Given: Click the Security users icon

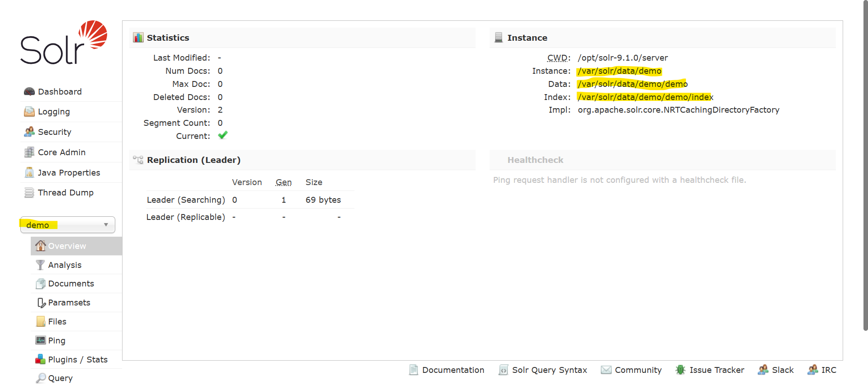Looking at the screenshot, I should tap(29, 132).
